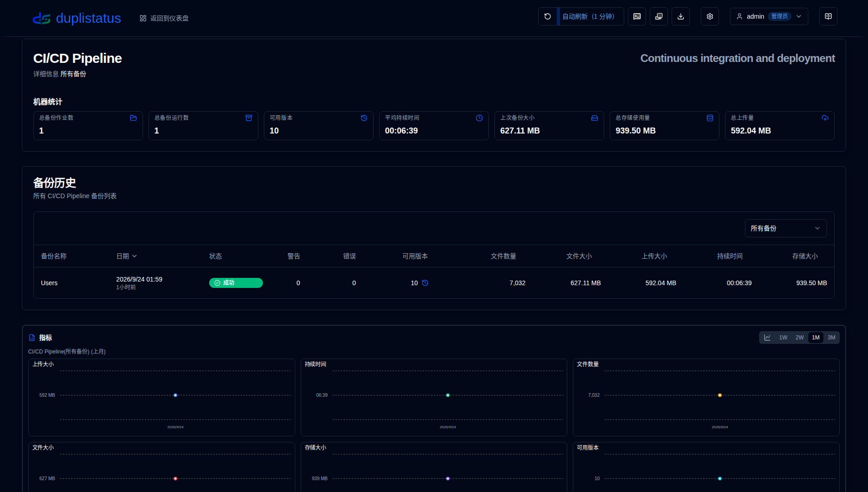Select the 1M time range
Screen dimensions: 868x492
(x=816, y=338)
